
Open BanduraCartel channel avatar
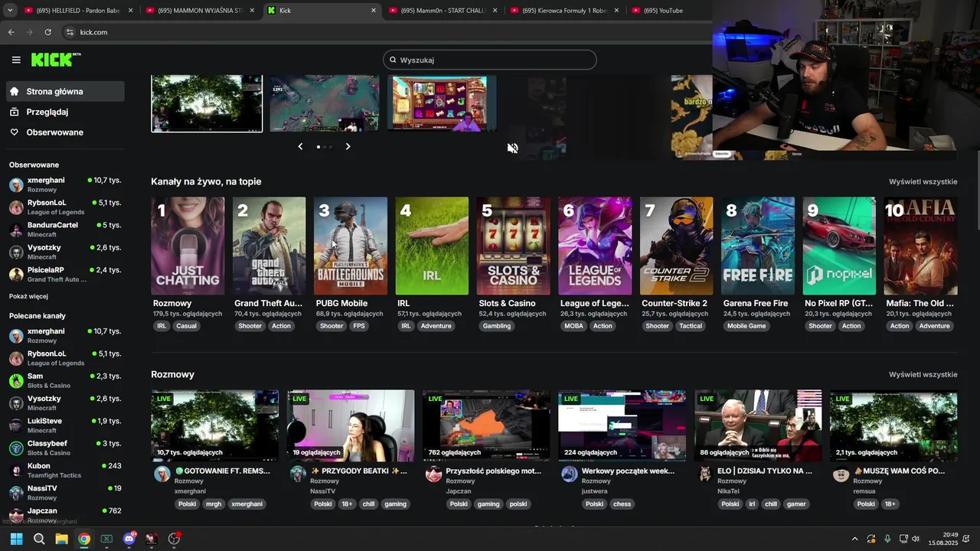pos(16,230)
